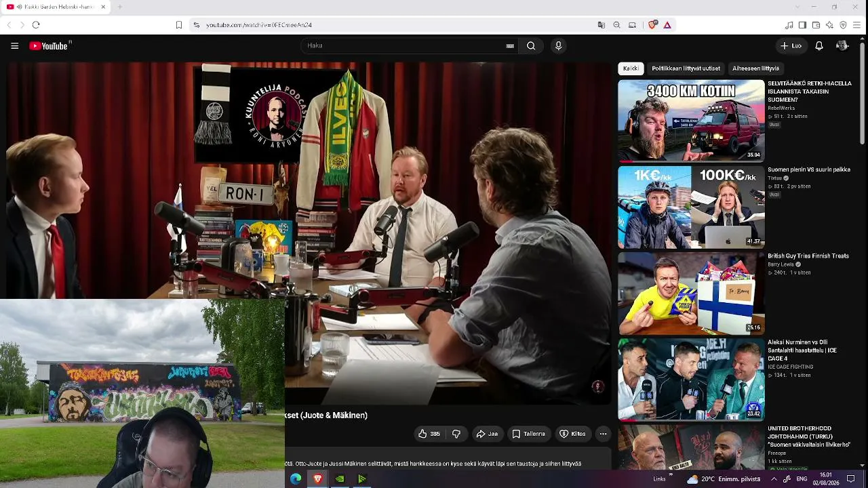
Task: Click the address bar URL
Action: tap(259, 25)
